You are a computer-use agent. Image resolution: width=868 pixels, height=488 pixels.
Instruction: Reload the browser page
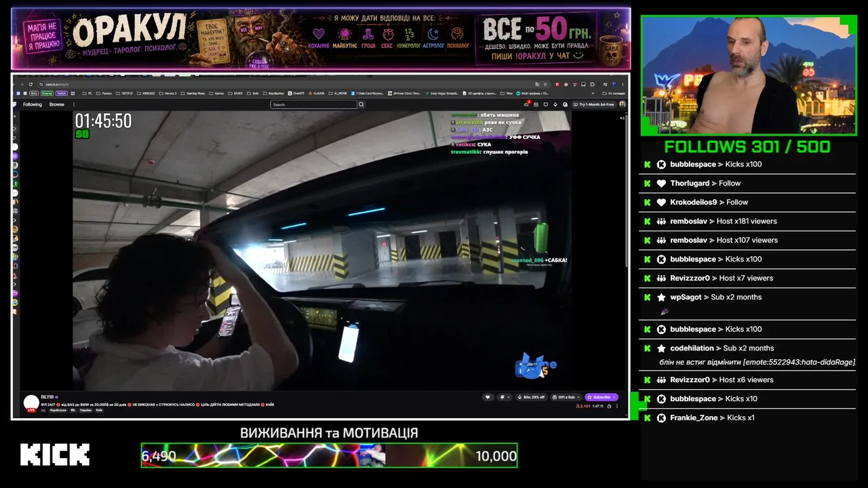point(30,84)
